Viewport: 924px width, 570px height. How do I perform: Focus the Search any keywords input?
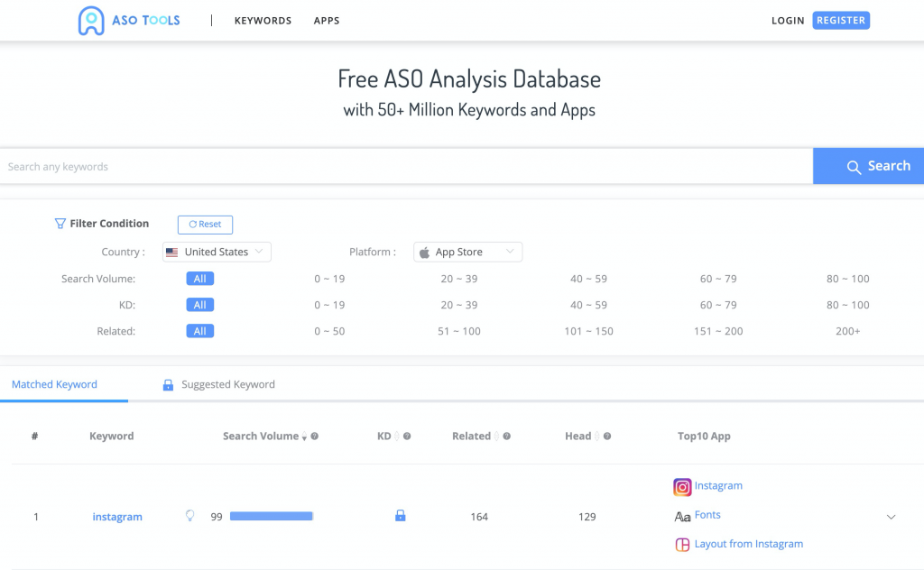pos(406,167)
